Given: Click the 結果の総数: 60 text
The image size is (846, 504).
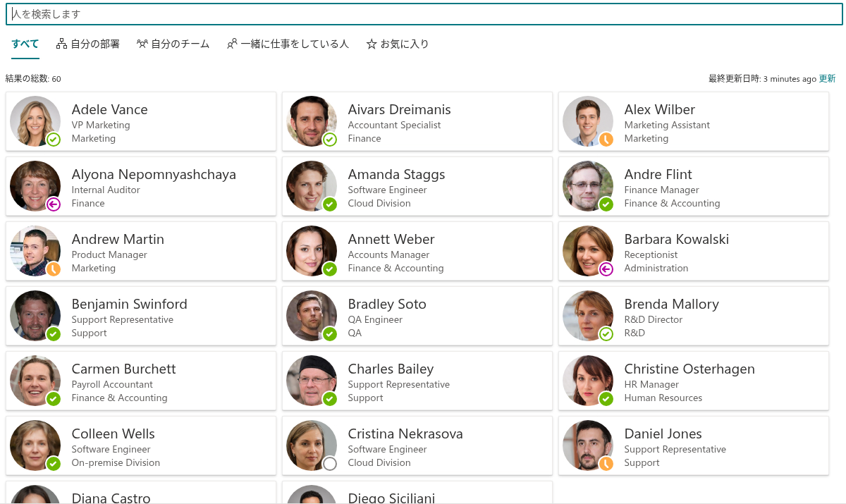Looking at the screenshot, I should coord(33,79).
